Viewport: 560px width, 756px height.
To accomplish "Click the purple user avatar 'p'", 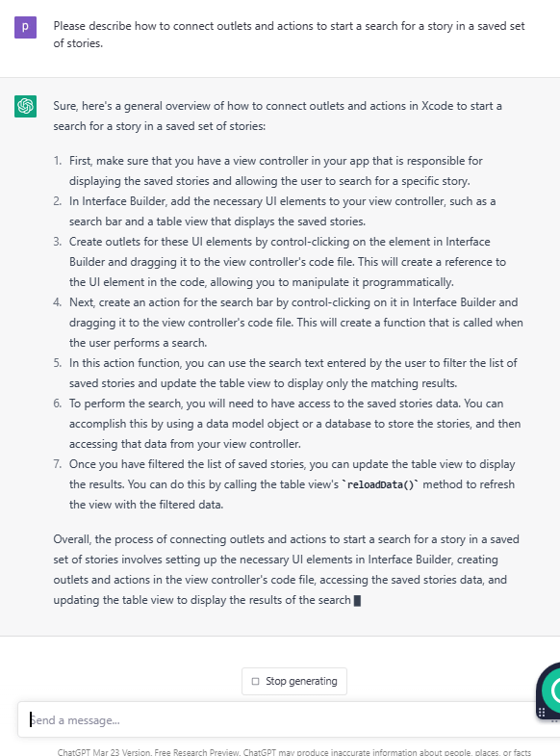I will coord(26,27).
